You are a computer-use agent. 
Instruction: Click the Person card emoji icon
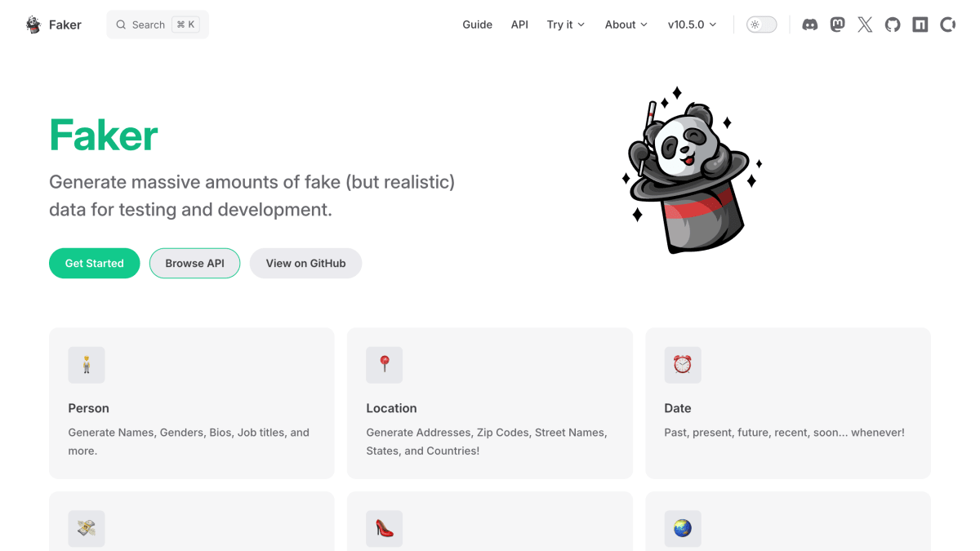87,365
